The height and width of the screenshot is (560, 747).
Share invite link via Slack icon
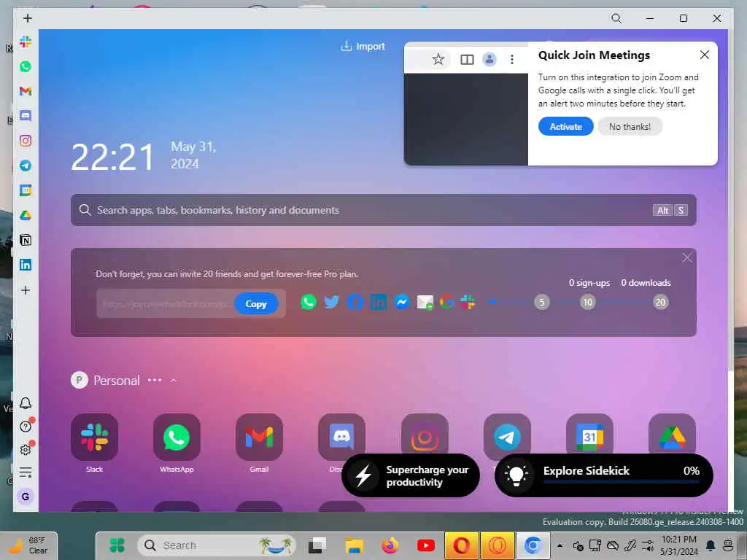(x=468, y=302)
